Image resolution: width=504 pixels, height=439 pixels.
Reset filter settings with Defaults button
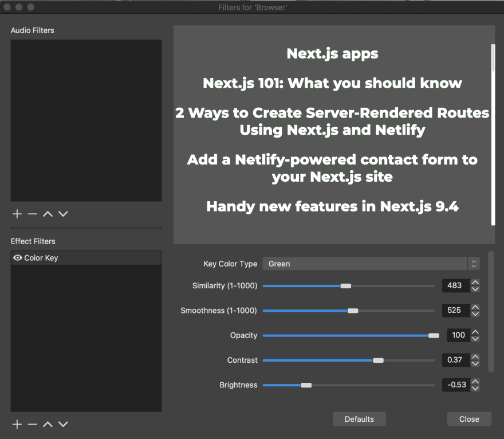(359, 419)
